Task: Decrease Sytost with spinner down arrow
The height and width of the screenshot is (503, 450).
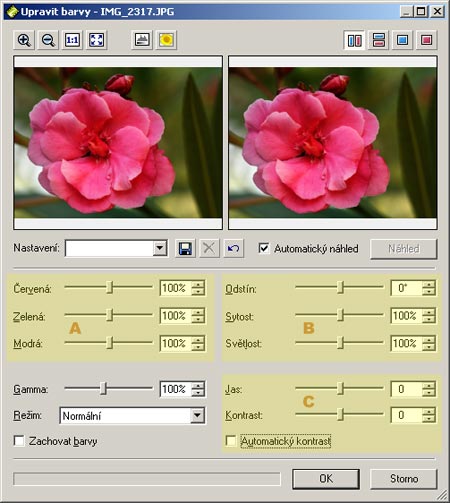Action: tap(429, 319)
